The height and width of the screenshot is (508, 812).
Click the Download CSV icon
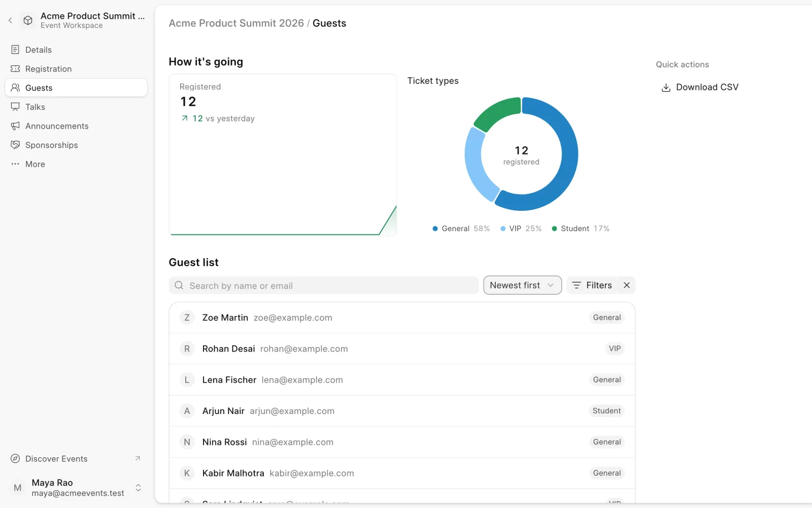pos(666,87)
